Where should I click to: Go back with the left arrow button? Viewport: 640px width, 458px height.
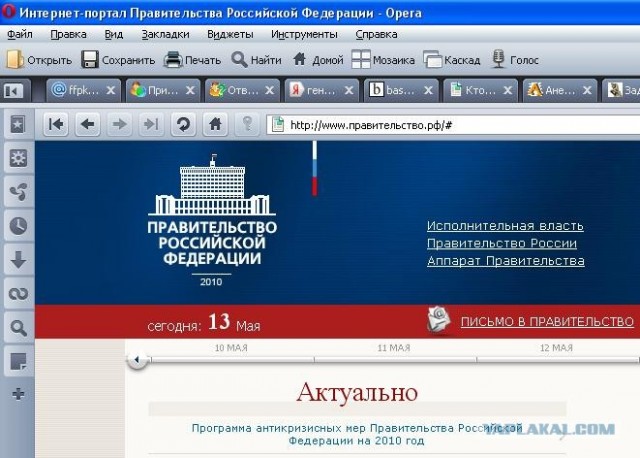point(87,124)
